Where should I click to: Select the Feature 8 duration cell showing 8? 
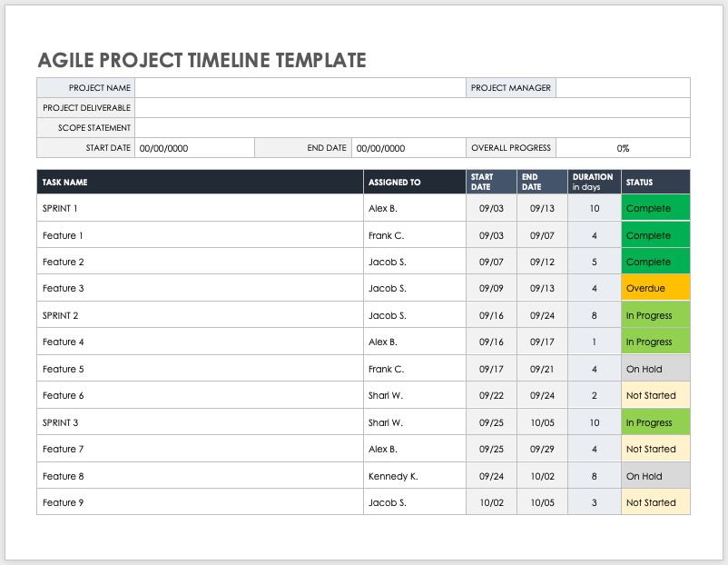[593, 476]
